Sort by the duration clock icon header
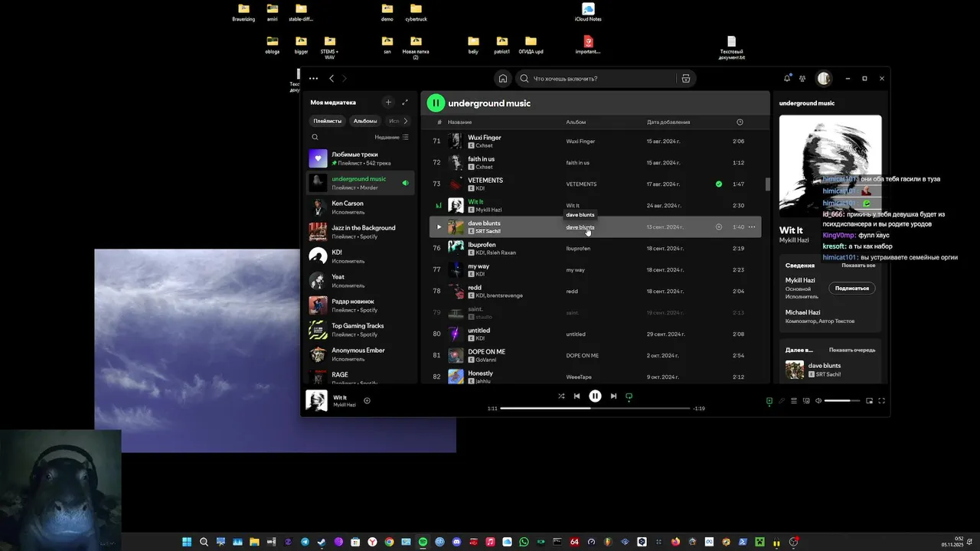Screen dimensions: 980x551 click(740, 122)
